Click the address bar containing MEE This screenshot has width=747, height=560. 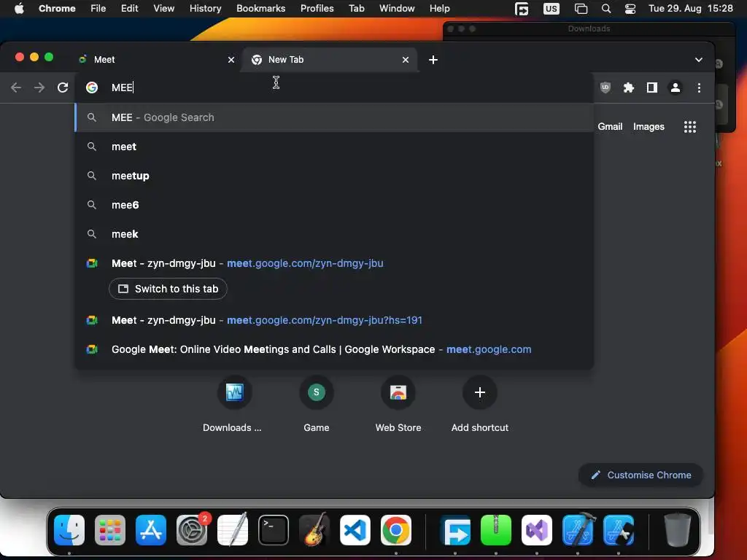coord(333,87)
